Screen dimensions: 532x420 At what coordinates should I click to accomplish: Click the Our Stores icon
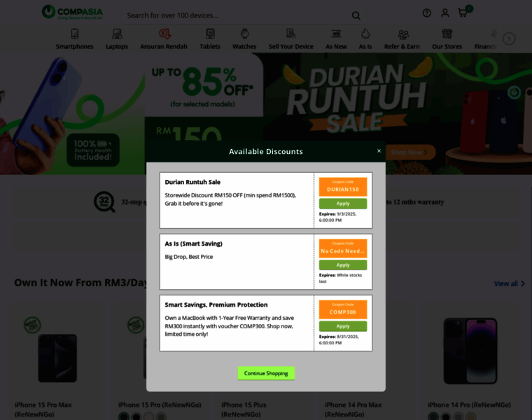point(447,34)
